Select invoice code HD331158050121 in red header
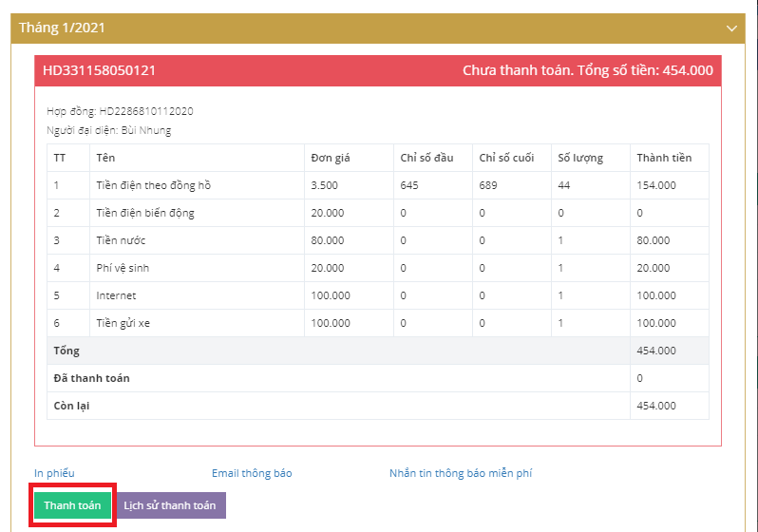This screenshot has height=532, width=758. (x=99, y=70)
